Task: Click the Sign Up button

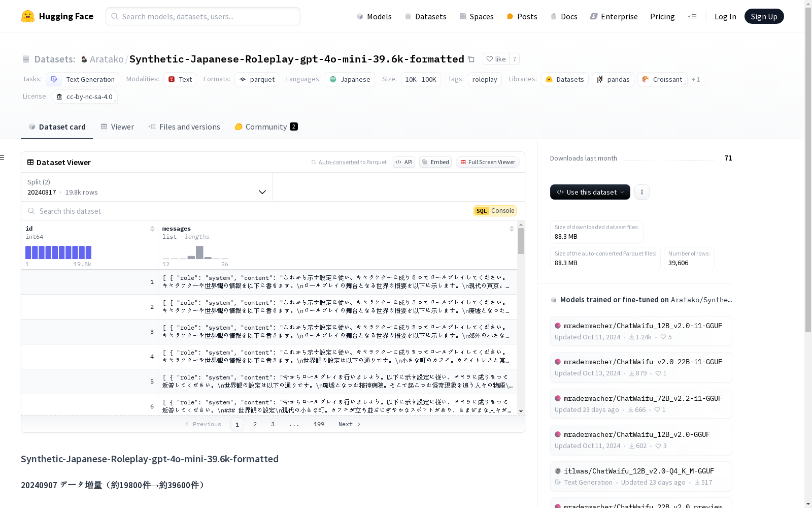Action: [764, 16]
